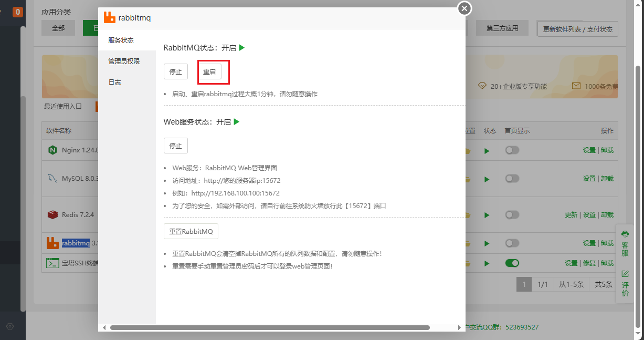644x340 pixels.
Task: Click the 从1-5条 range text
Action: click(571, 284)
